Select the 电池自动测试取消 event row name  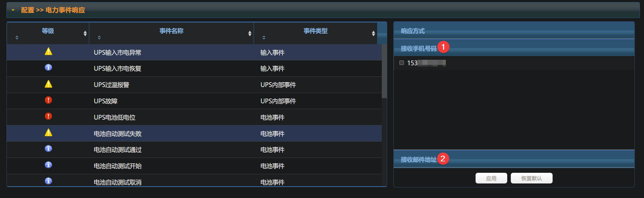click(118, 182)
